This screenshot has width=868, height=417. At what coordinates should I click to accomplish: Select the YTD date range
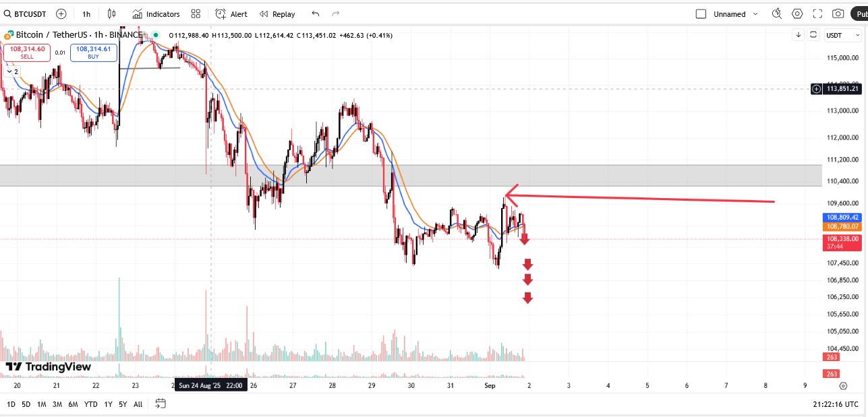click(91, 404)
